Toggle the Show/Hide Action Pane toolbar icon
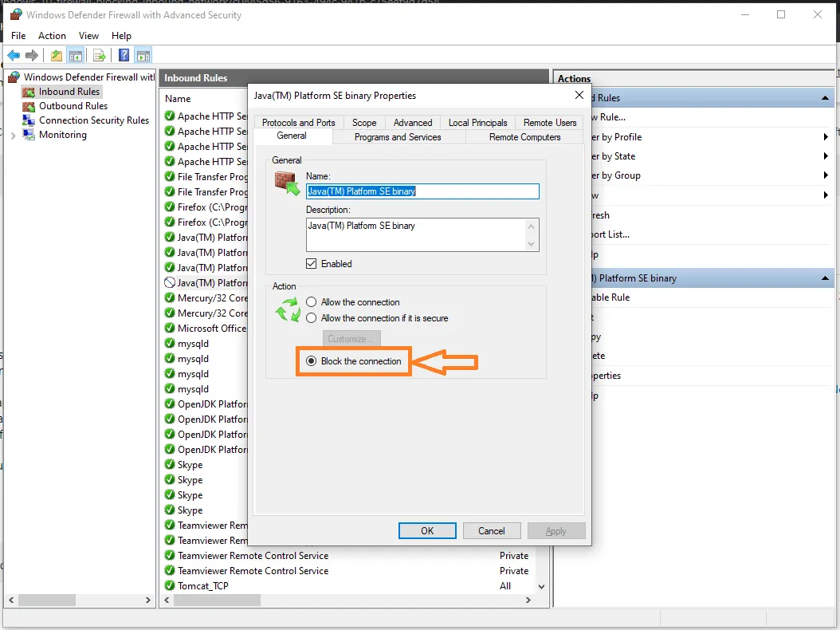This screenshot has height=630, width=840. point(143,55)
